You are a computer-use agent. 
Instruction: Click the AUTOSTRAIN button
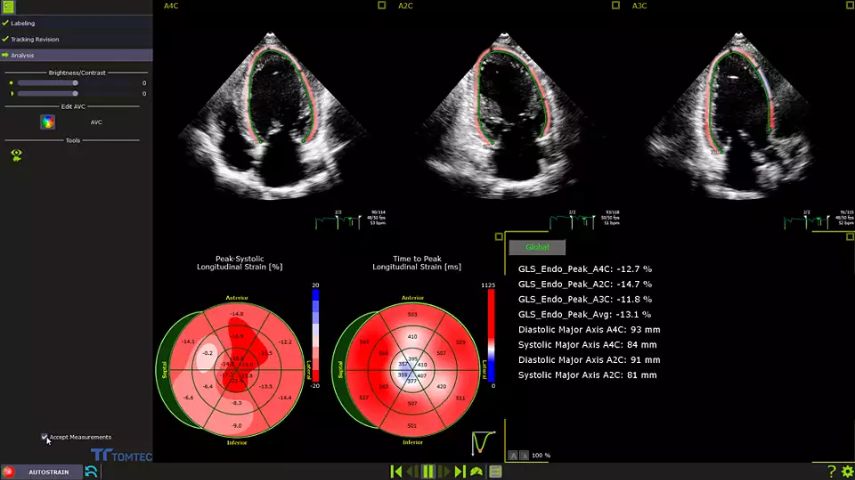tap(48, 472)
